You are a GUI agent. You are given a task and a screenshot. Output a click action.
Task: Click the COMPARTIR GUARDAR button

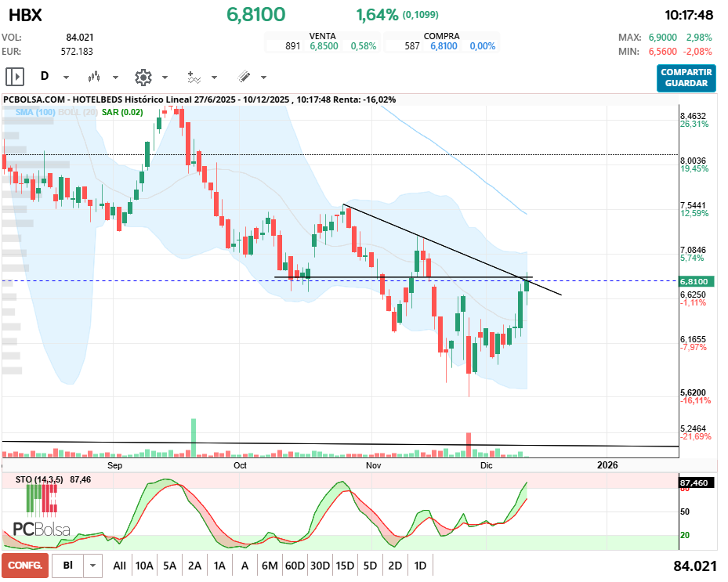click(686, 78)
